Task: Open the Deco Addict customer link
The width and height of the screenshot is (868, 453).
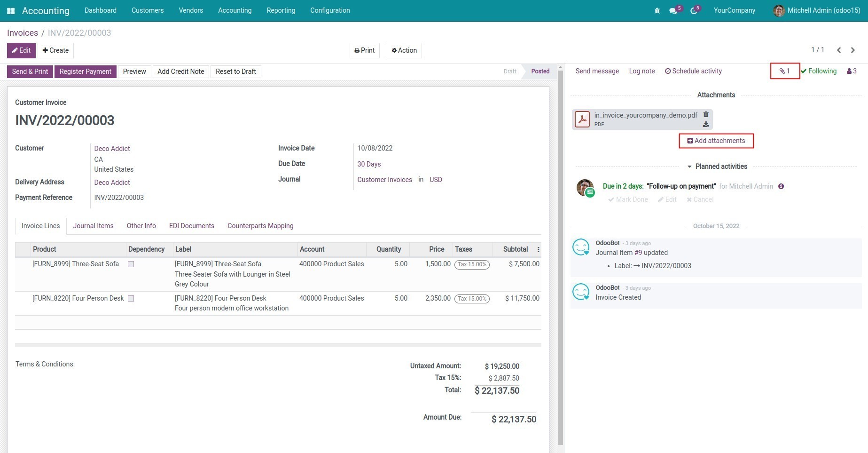Action: [112, 149]
